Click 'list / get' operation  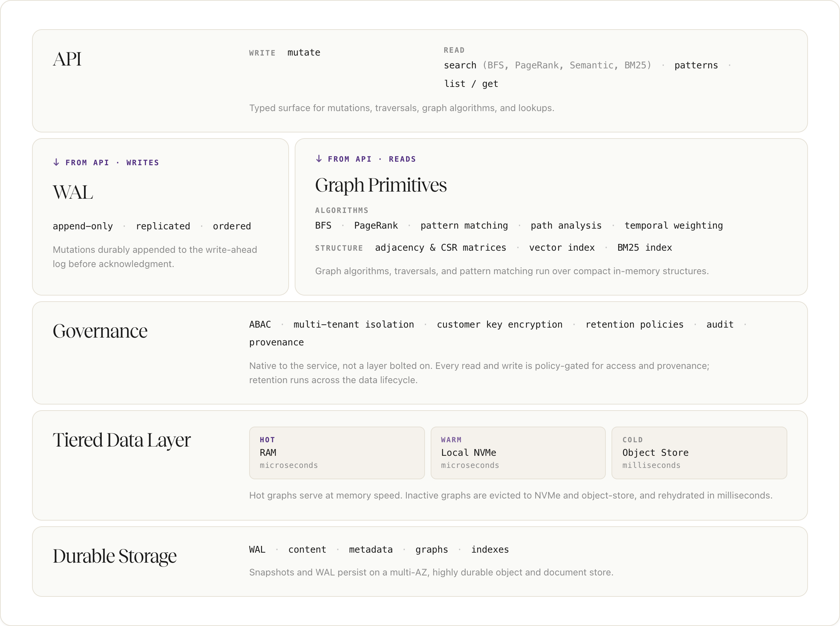click(x=471, y=84)
